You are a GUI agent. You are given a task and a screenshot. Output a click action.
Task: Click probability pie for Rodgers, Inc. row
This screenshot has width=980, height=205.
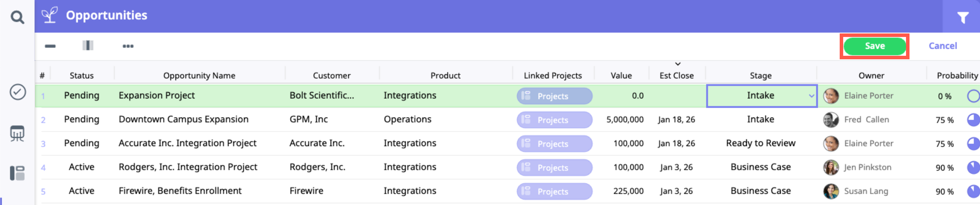(973, 167)
